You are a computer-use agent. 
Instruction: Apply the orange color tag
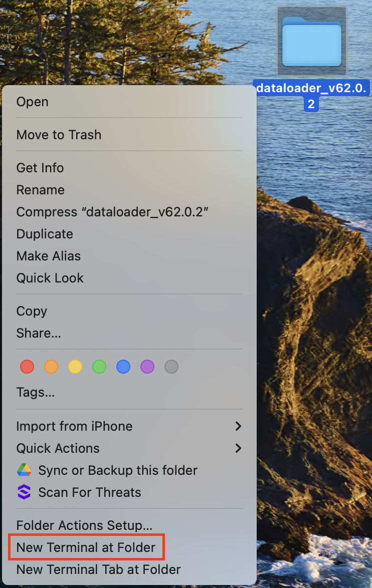51,367
